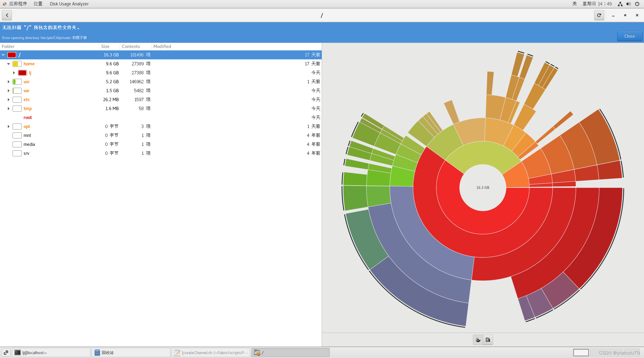Dismiss the error banner with Close

point(629,36)
